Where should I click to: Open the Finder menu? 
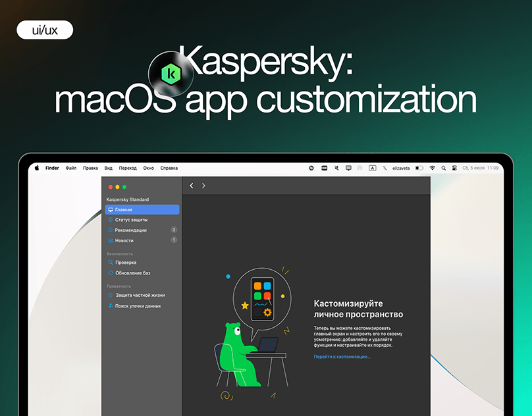52,168
